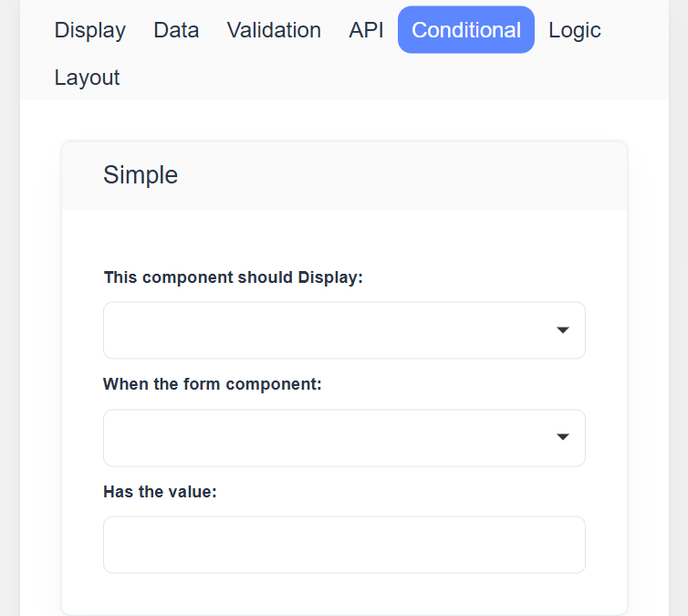This screenshot has height=616, width=688.
Task: Open the 'This component should Display' dropdown
Action: 328,330
